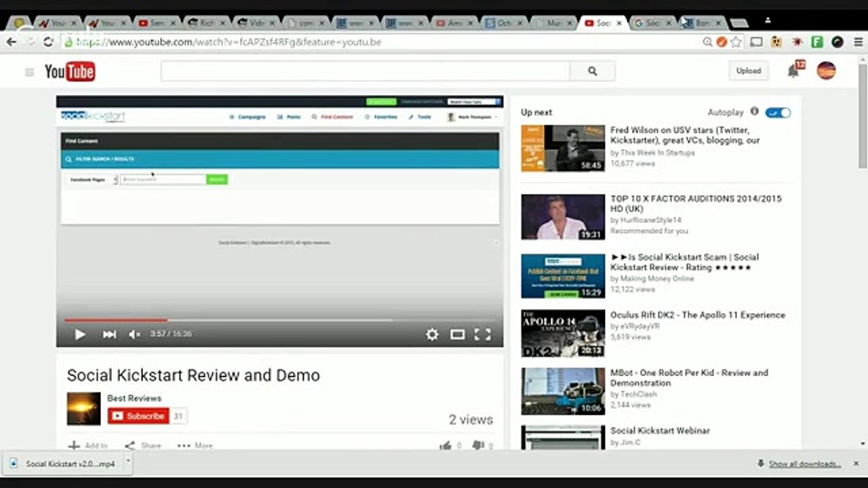Switch to the 'Oct' browser tab
Screen dimensions: 868x488
pos(505,23)
